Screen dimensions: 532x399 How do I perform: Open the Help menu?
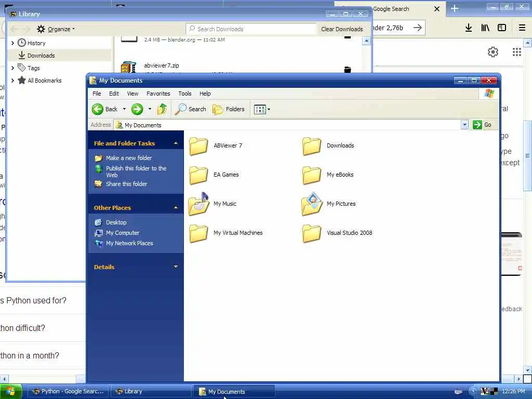click(205, 94)
